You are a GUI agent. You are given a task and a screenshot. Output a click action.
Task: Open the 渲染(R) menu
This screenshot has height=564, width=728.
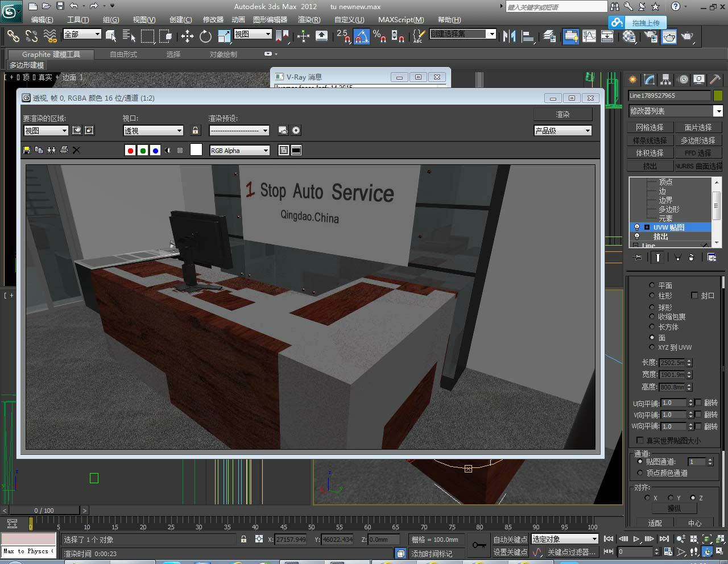[x=309, y=19]
